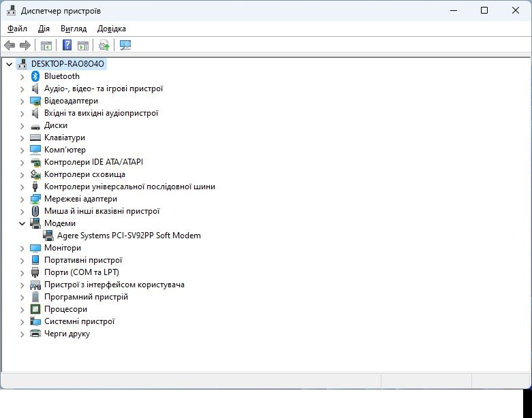Expand the Bluetooth category
The width and height of the screenshot is (532, 418).
coord(22,77)
